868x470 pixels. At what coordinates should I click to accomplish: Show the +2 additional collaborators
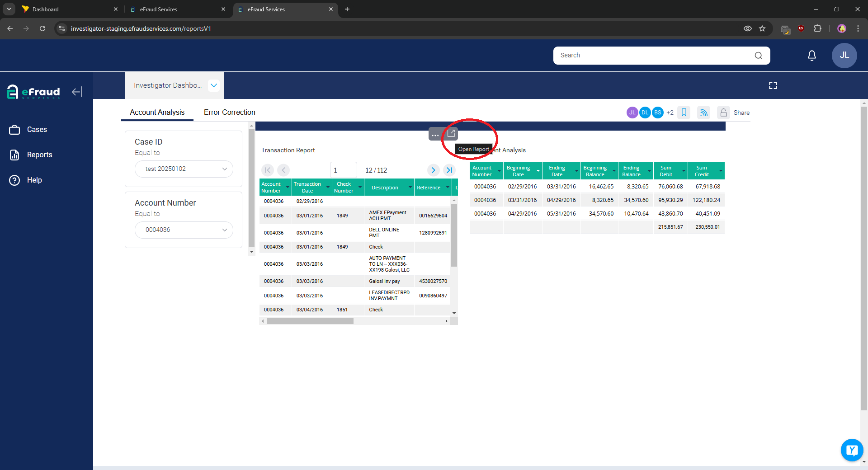(x=670, y=113)
